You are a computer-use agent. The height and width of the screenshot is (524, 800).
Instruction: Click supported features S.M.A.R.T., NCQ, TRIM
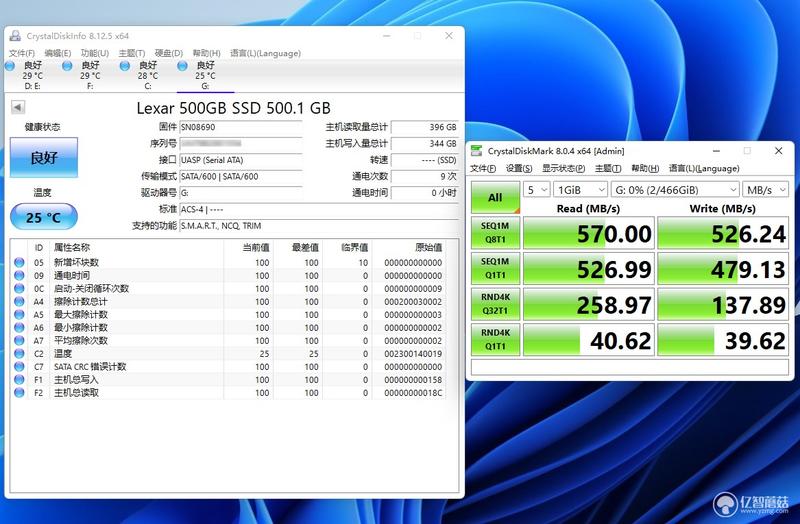(319, 226)
